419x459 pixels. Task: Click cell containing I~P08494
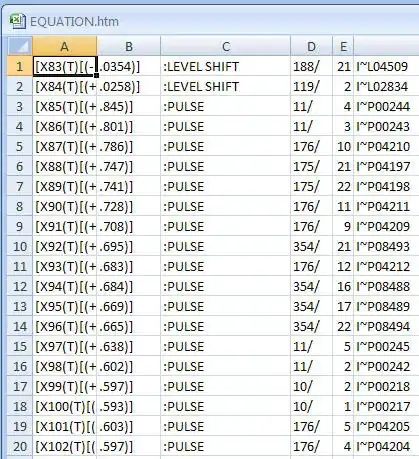point(386,326)
